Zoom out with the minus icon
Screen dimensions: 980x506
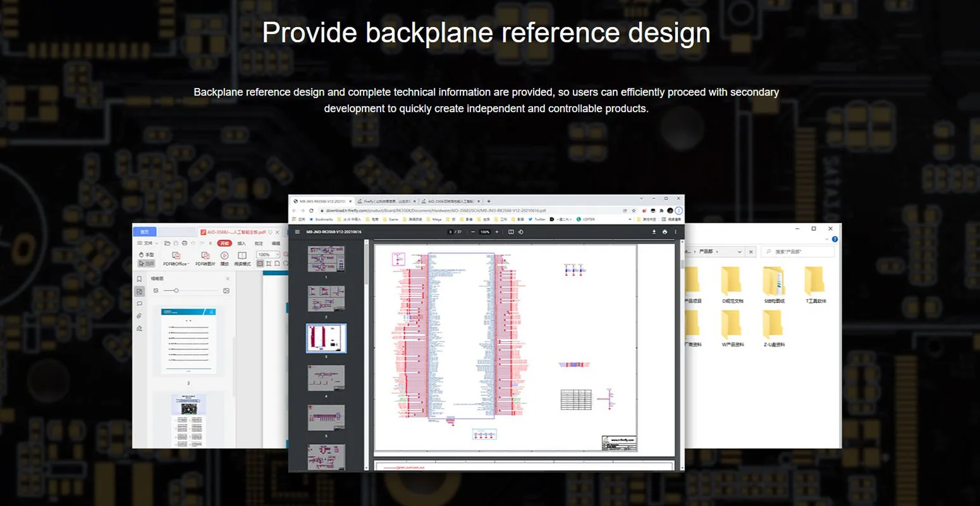pyautogui.click(x=473, y=232)
